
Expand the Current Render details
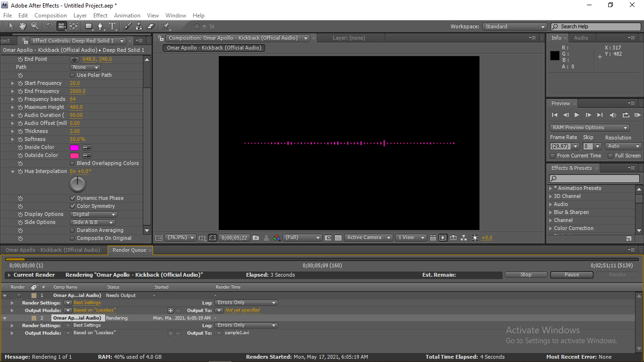pos(9,275)
